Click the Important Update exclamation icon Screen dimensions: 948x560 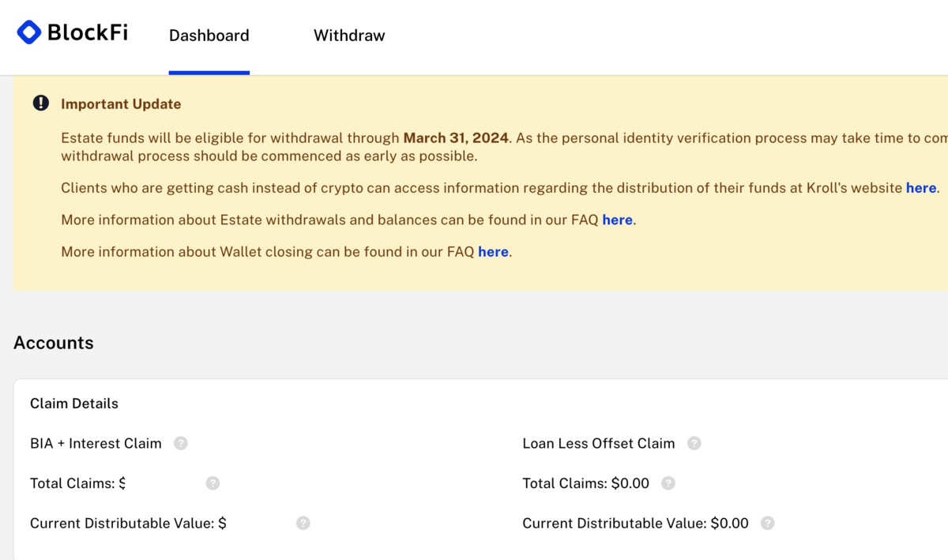pos(41,103)
